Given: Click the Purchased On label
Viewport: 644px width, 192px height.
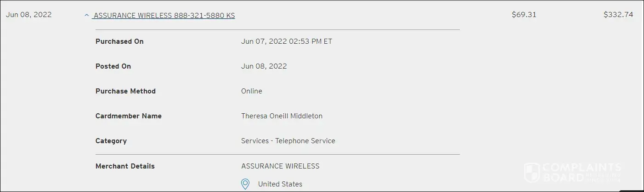Looking at the screenshot, I should [119, 41].
